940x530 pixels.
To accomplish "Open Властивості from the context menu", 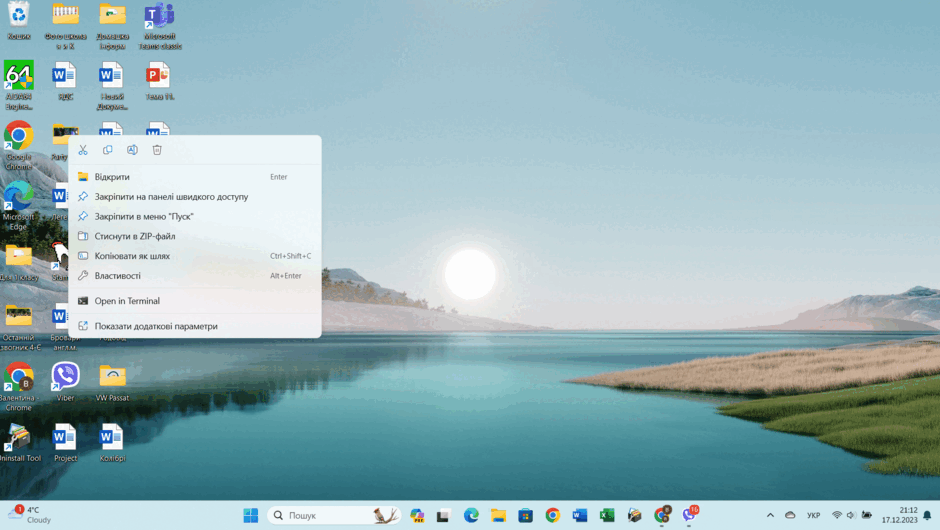I will point(195,276).
